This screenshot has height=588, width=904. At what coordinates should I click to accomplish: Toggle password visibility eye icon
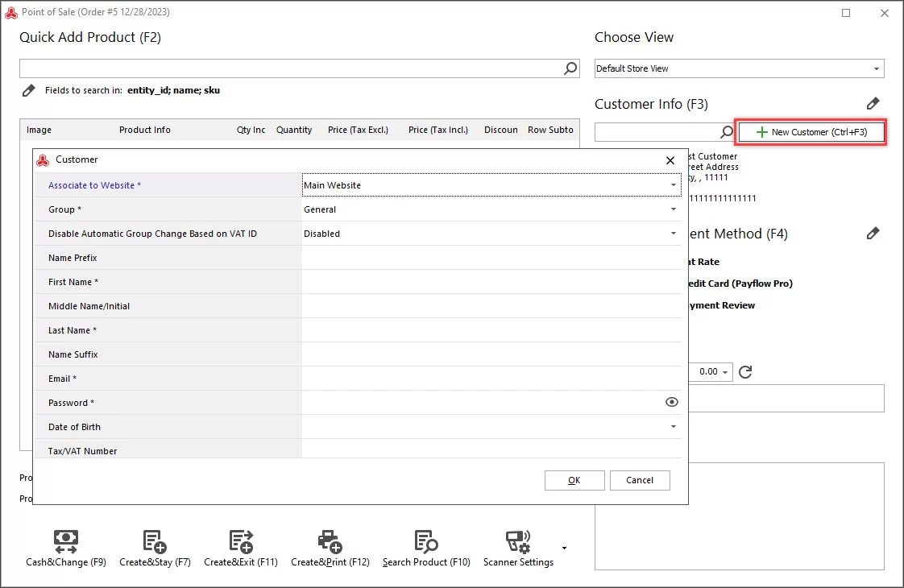pos(672,403)
